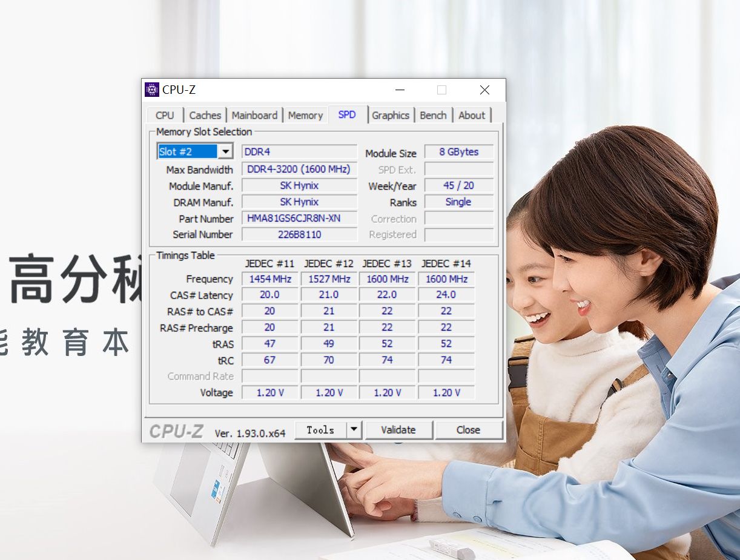Click tRC value 70
The height and width of the screenshot is (560, 740).
(329, 360)
